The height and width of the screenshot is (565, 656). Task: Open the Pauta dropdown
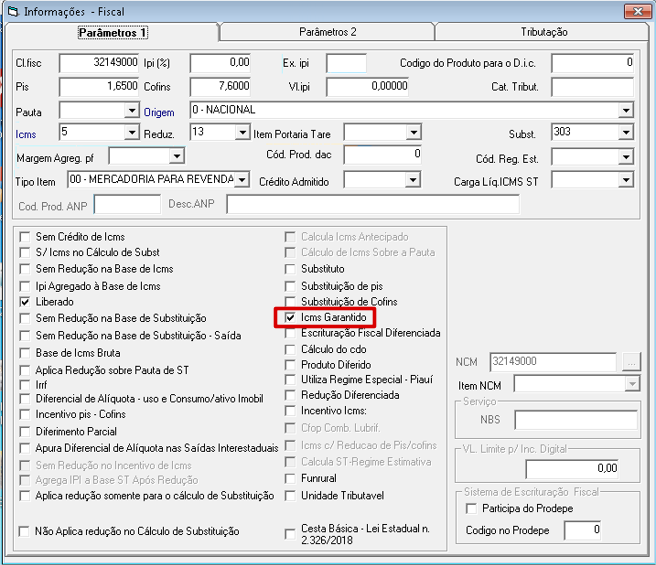[x=132, y=111]
